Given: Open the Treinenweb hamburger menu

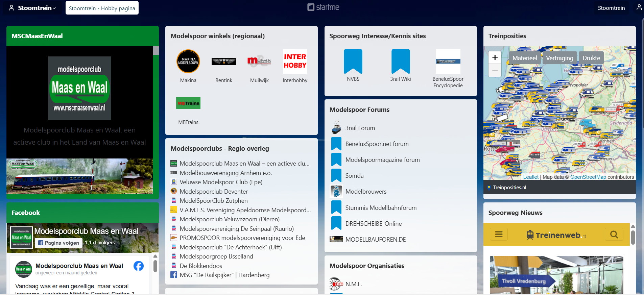Looking at the screenshot, I should click(x=499, y=234).
